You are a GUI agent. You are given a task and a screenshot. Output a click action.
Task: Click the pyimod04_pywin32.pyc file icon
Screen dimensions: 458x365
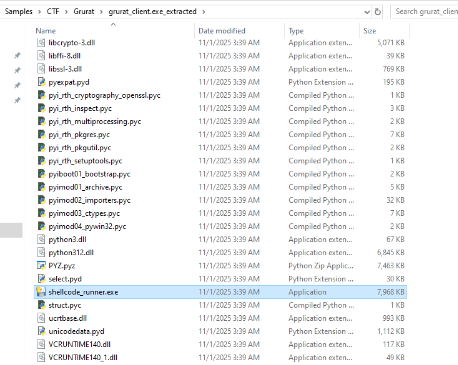pyautogui.click(x=41, y=226)
